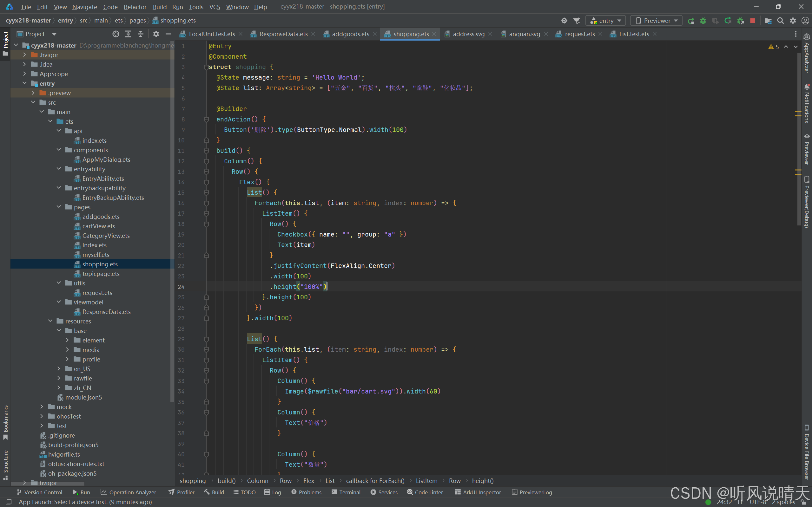Open the Previewer device dropdown
Screen dimensions: 812x507
pyautogui.click(x=656, y=21)
